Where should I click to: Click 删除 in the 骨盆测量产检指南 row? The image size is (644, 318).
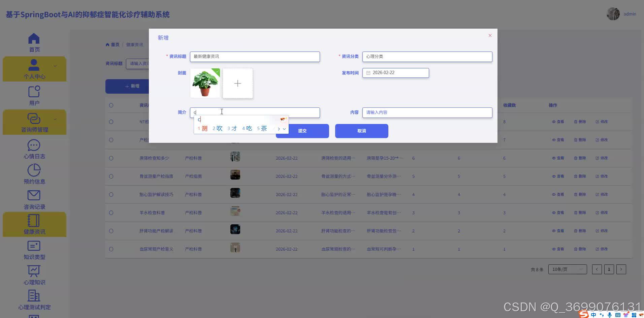coord(580,176)
